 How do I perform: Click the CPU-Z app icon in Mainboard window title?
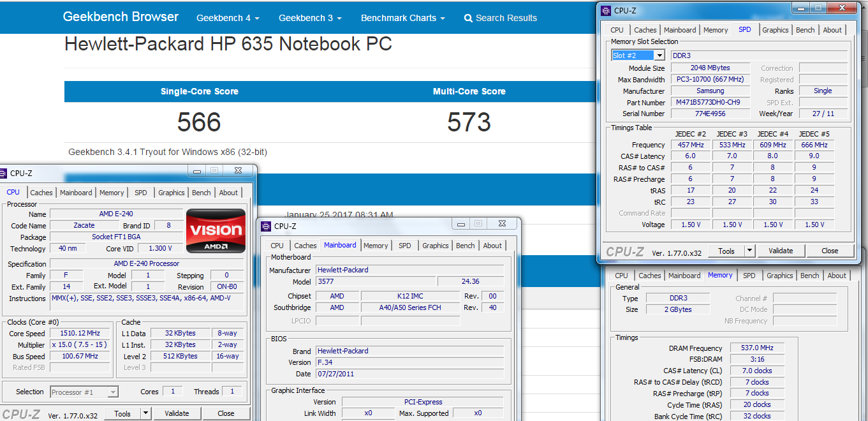[266, 226]
